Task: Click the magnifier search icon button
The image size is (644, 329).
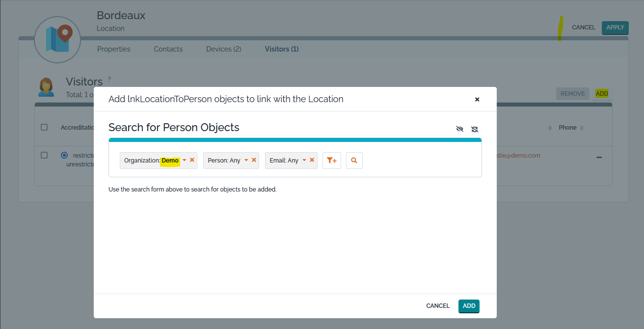Action: coord(354,161)
